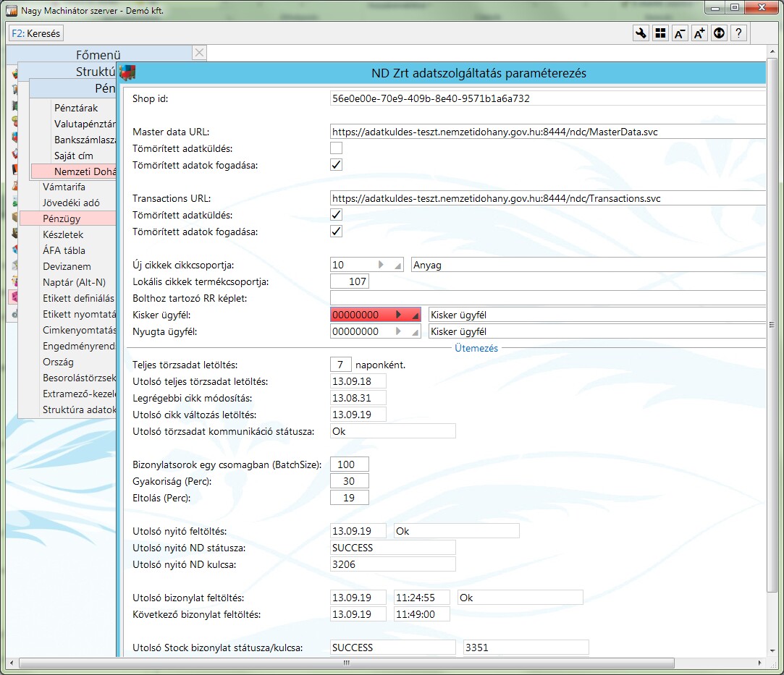Click the four-square grid layout icon

660,33
